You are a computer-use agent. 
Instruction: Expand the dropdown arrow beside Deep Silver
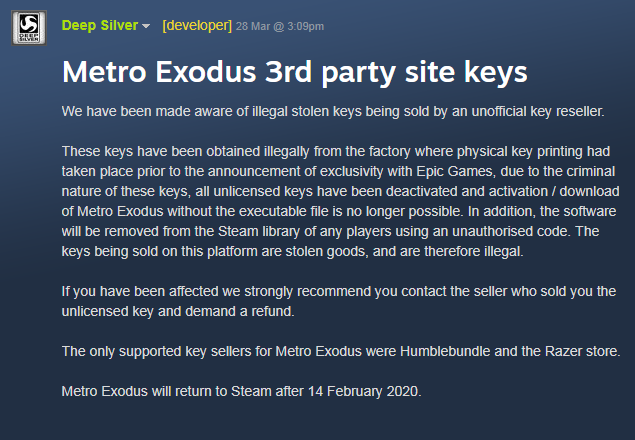pos(146,25)
